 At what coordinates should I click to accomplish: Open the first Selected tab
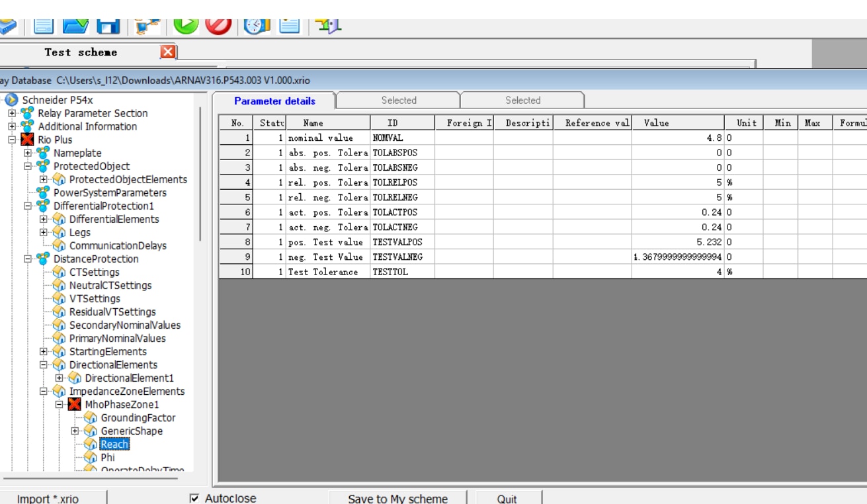(399, 101)
